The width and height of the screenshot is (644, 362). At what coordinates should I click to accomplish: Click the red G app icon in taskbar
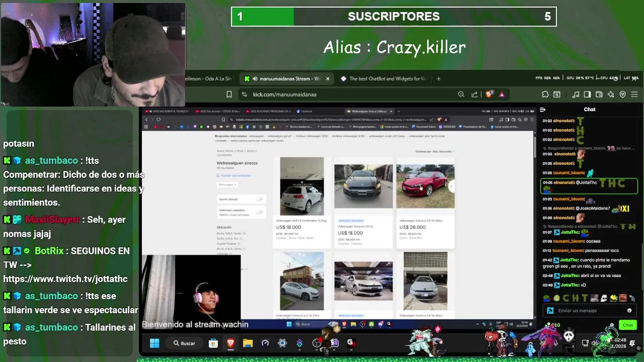click(351, 343)
